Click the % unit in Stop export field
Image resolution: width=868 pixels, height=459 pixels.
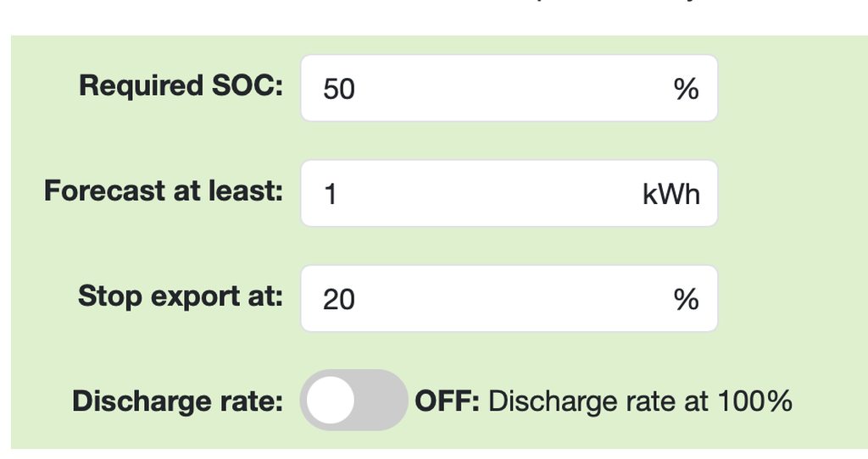pos(686,300)
